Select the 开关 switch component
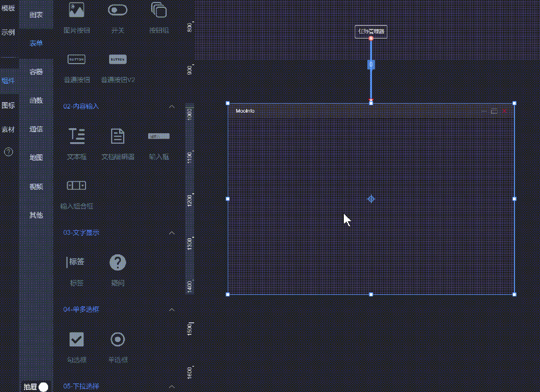Screen dimensions: 540x392 coord(118,10)
